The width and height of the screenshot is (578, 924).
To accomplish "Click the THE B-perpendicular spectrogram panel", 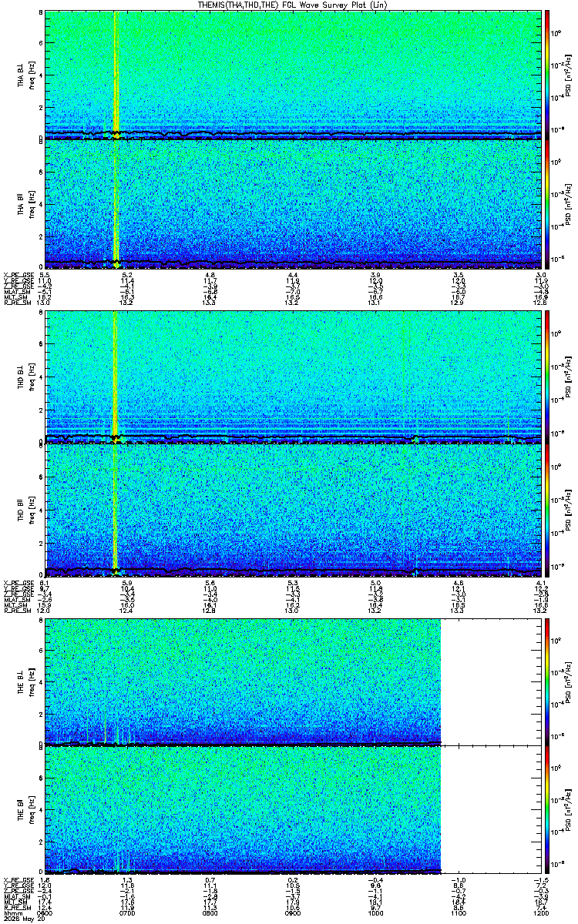I will [x=293, y=681].
